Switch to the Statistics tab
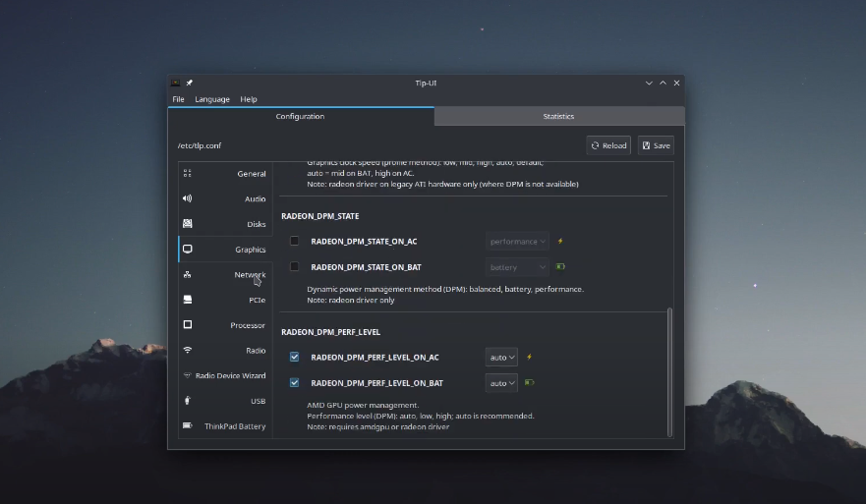Screen dimensions: 866x504 [x=558, y=116]
